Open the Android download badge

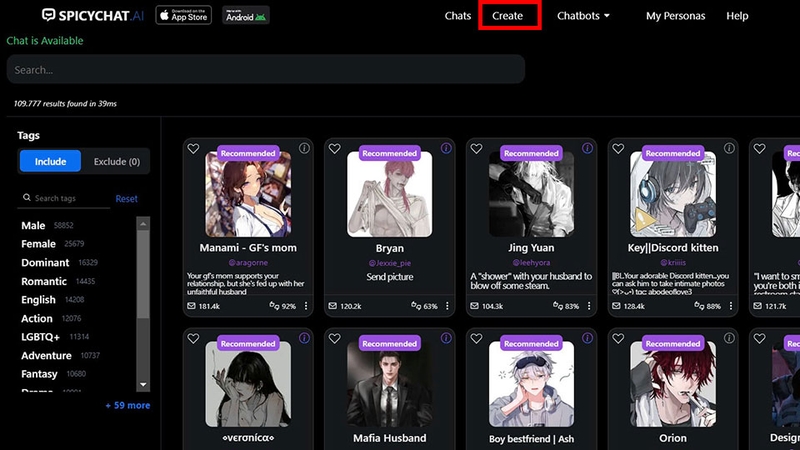[246, 15]
